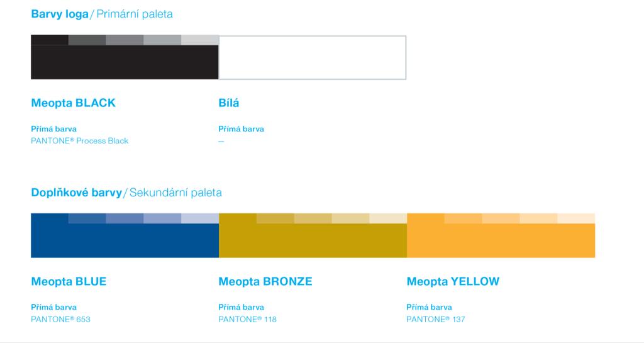The image size is (644, 343).
Task: Click the PANTONE 137 text
Action: 436,319
